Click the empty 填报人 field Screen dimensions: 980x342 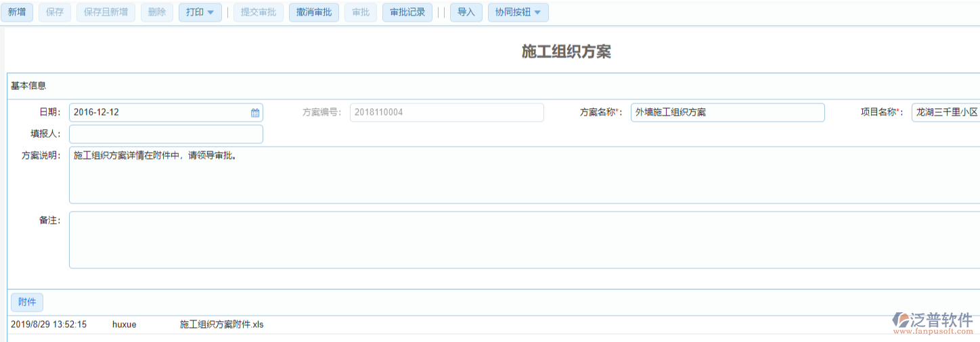[x=166, y=135]
